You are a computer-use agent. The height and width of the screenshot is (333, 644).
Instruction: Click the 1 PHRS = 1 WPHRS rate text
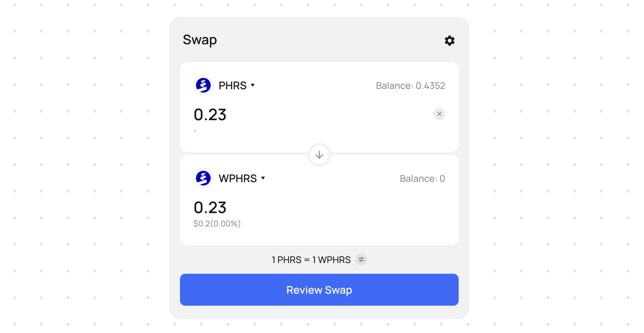(x=311, y=260)
